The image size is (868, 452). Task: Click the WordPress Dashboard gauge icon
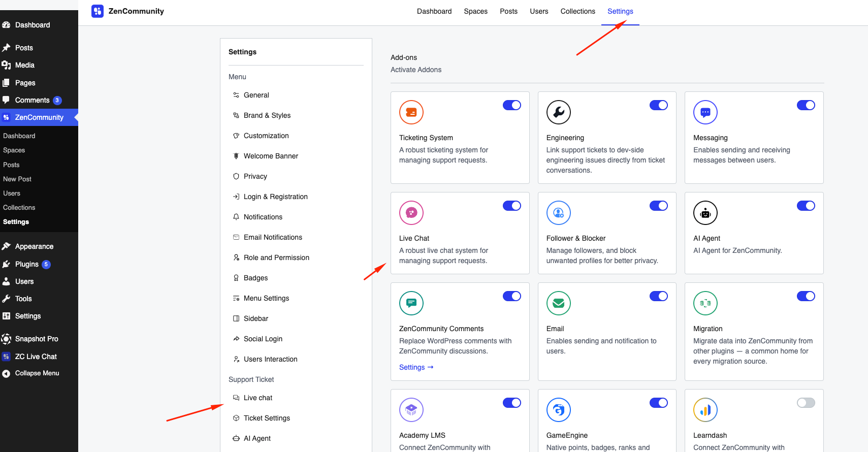click(6, 25)
